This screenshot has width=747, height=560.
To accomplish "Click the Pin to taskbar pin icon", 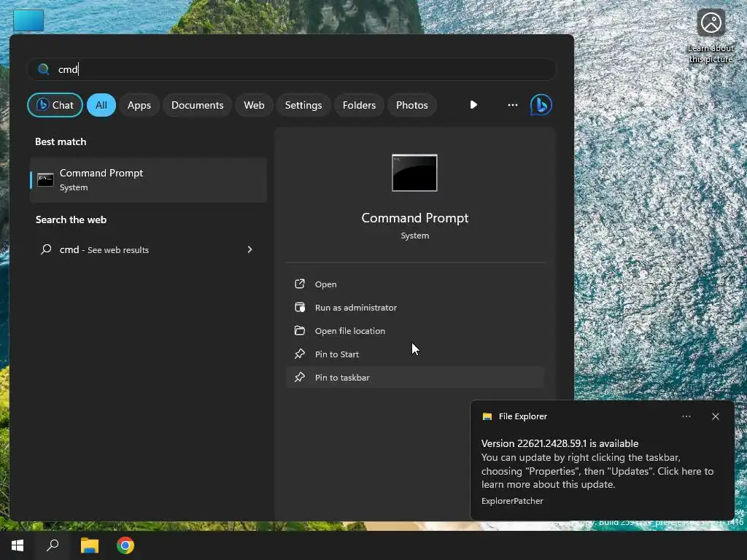I will click(300, 377).
